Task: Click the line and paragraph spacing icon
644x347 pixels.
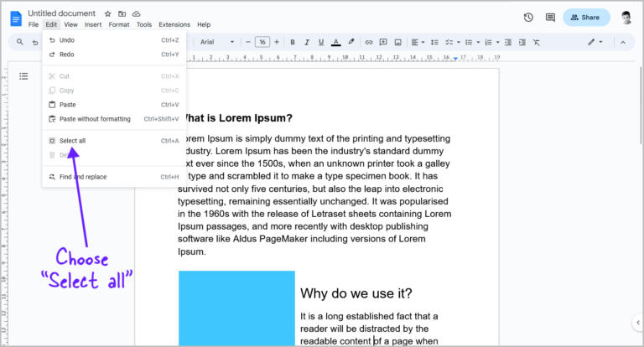Action: click(434, 42)
